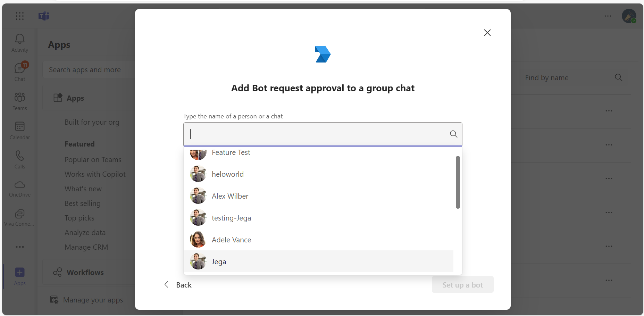Open Activity in the sidebar
This screenshot has height=316, width=644.
click(x=20, y=43)
